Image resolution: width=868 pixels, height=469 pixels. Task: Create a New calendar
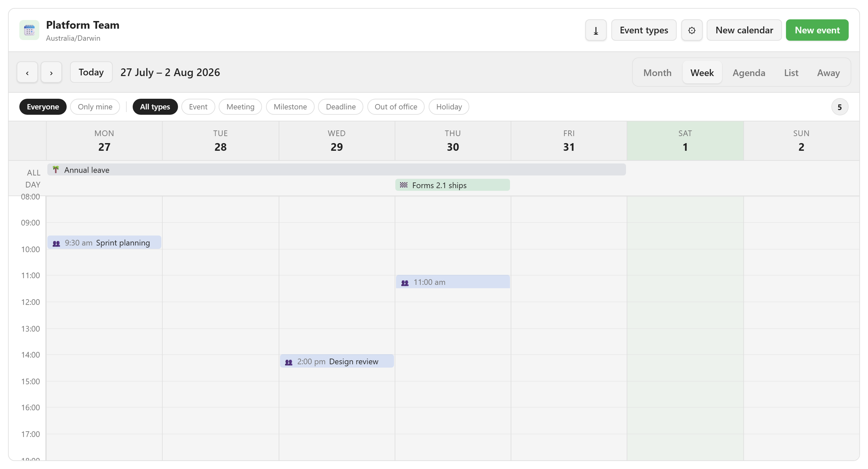point(744,30)
